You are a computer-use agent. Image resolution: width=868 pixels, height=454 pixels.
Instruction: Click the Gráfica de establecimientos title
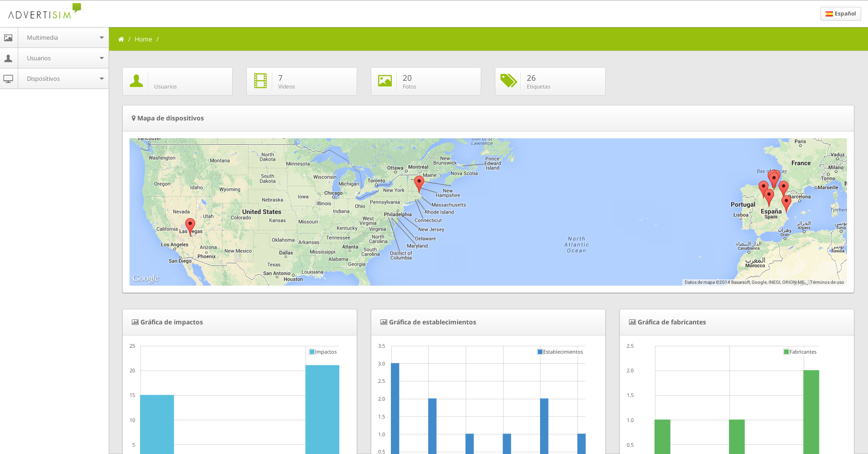coord(432,322)
